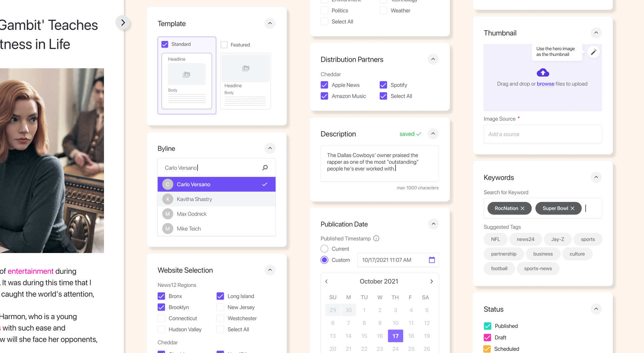Click the right arrow panel toggle button
Viewport: 644px width, 353px height.
[x=123, y=22]
